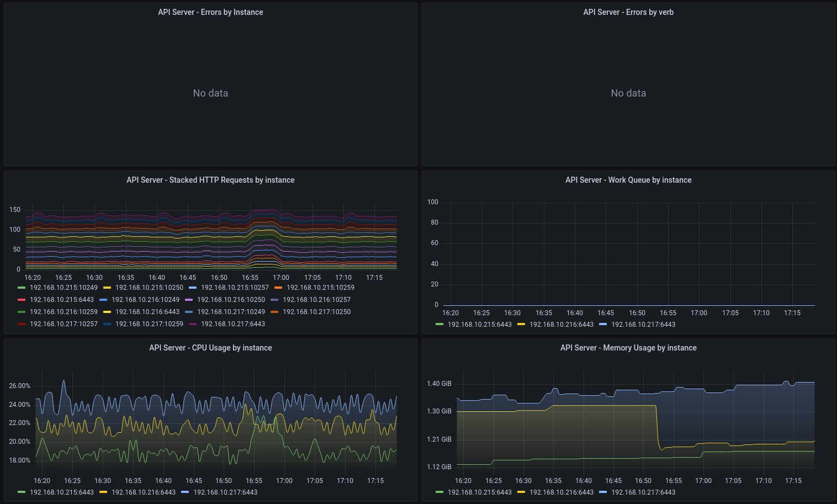Toggle 192.168.10.215:6443 in Memory Usage legend
This screenshot has width=837, height=504.
click(480, 492)
